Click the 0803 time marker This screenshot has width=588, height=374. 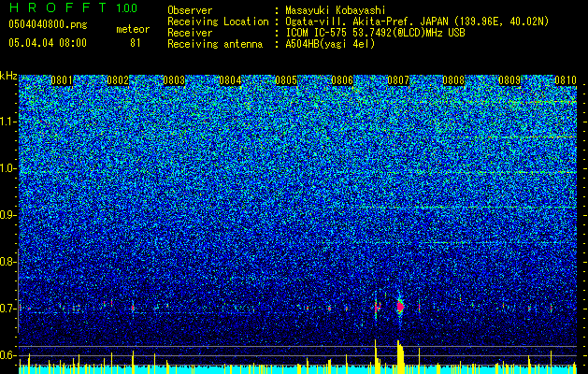pos(174,80)
